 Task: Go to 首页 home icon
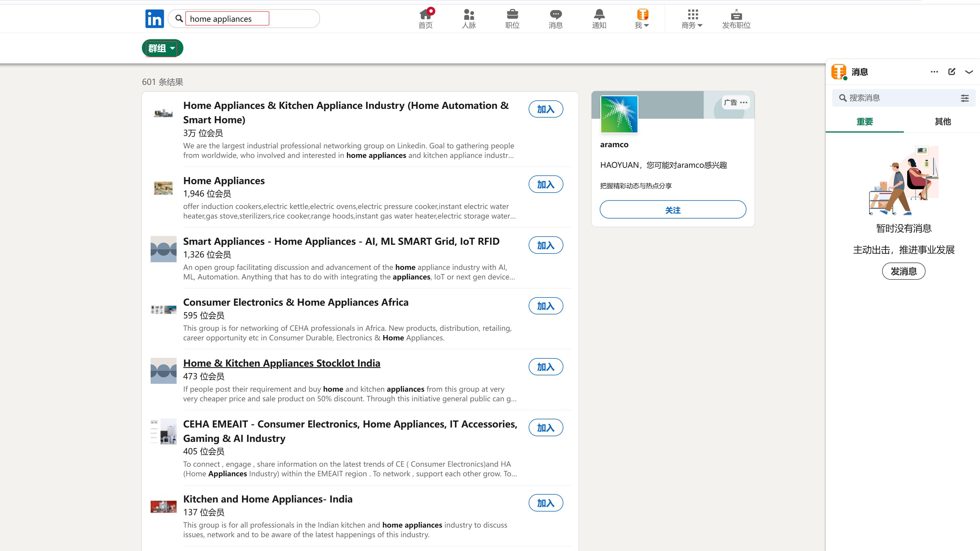click(426, 19)
